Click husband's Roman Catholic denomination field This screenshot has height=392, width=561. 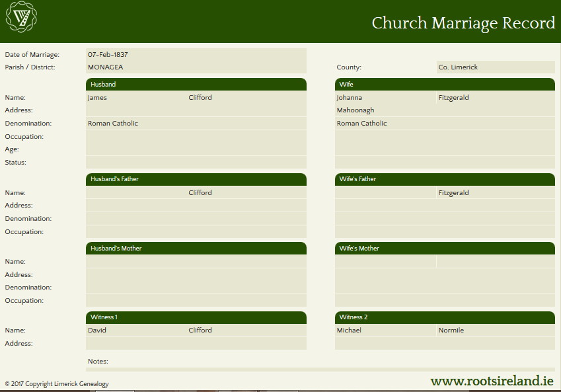click(x=113, y=124)
